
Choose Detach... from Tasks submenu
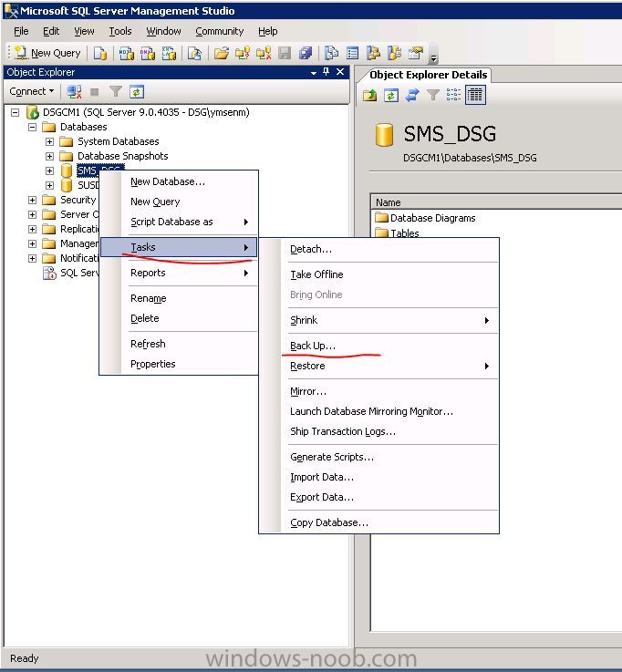378,249
